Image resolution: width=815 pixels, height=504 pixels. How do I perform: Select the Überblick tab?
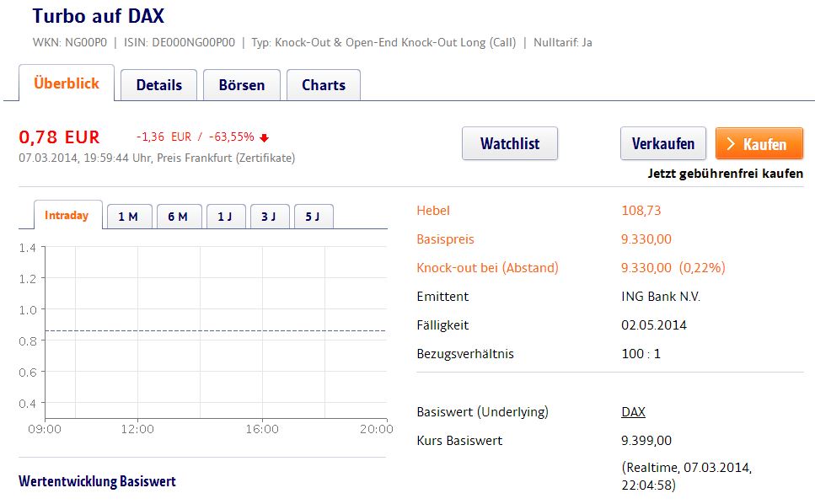click(x=66, y=83)
